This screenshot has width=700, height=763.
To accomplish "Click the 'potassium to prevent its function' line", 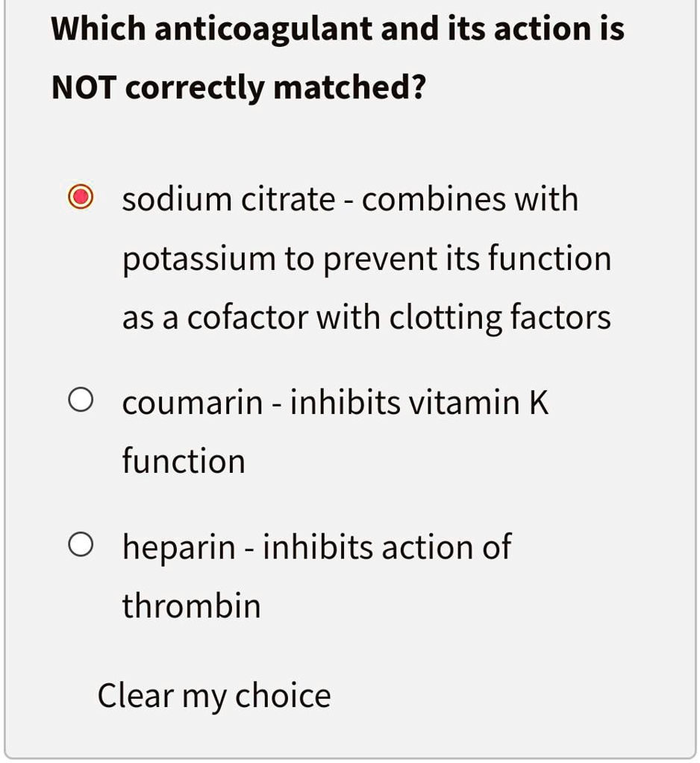I will (366, 259).
